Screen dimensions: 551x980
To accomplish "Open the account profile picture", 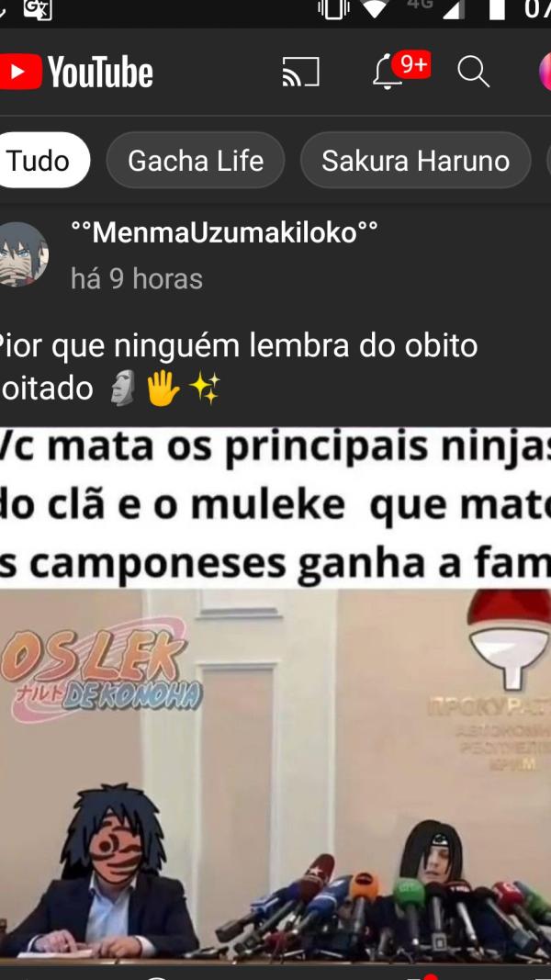I will pos(545,72).
